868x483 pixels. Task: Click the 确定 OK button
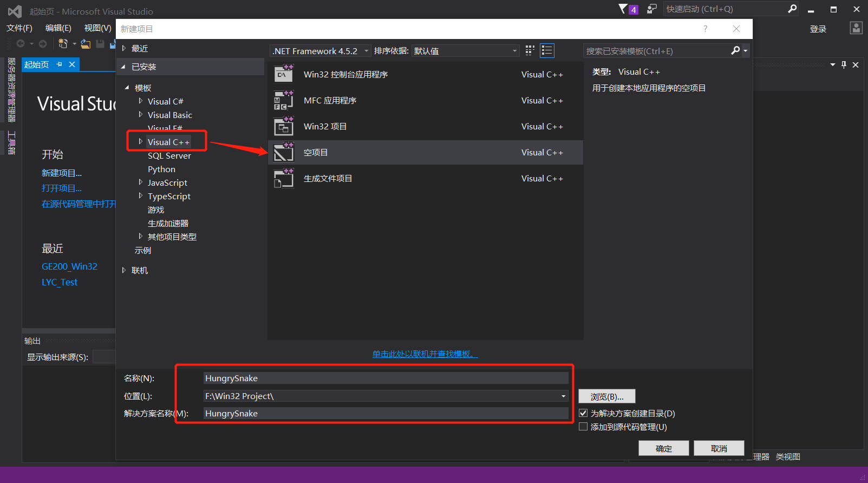[x=664, y=448]
